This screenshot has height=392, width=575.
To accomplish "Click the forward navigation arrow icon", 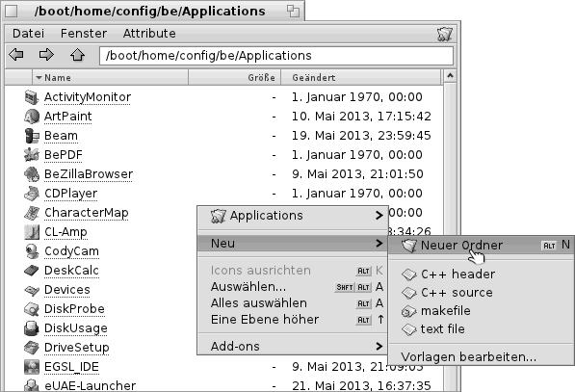I will pos(46,55).
